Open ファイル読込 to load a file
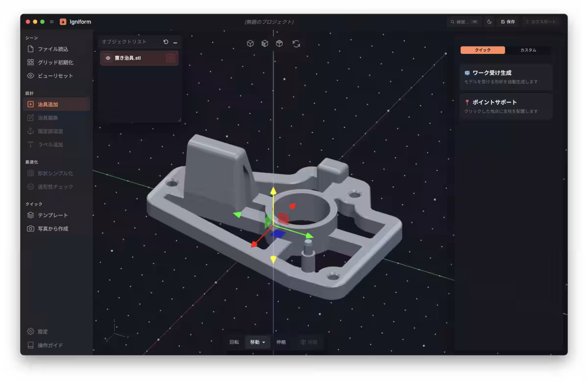588x382 pixels. tap(56, 49)
